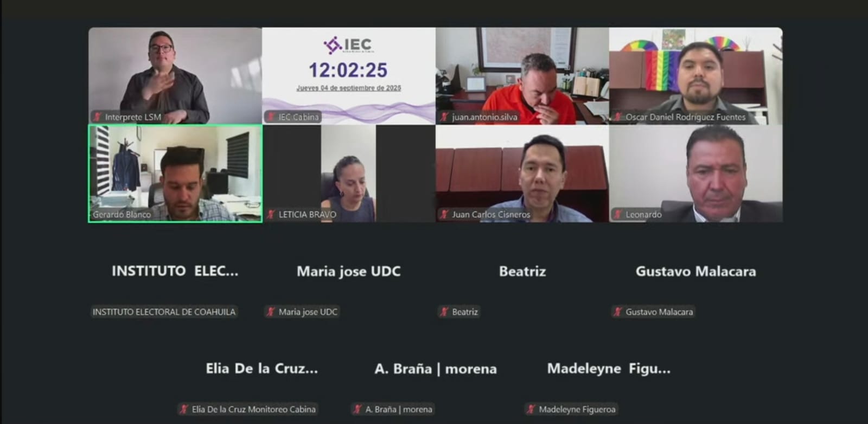The height and width of the screenshot is (424, 868).
Task: Click muted mic icon beside Interprete LSM
Action: (x=98, y=117)
